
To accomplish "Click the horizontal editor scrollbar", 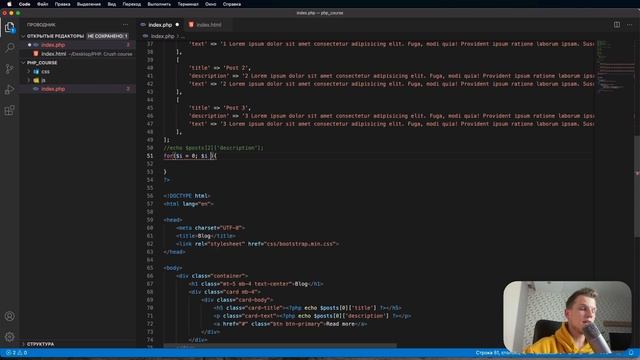I will pos(280,346).
